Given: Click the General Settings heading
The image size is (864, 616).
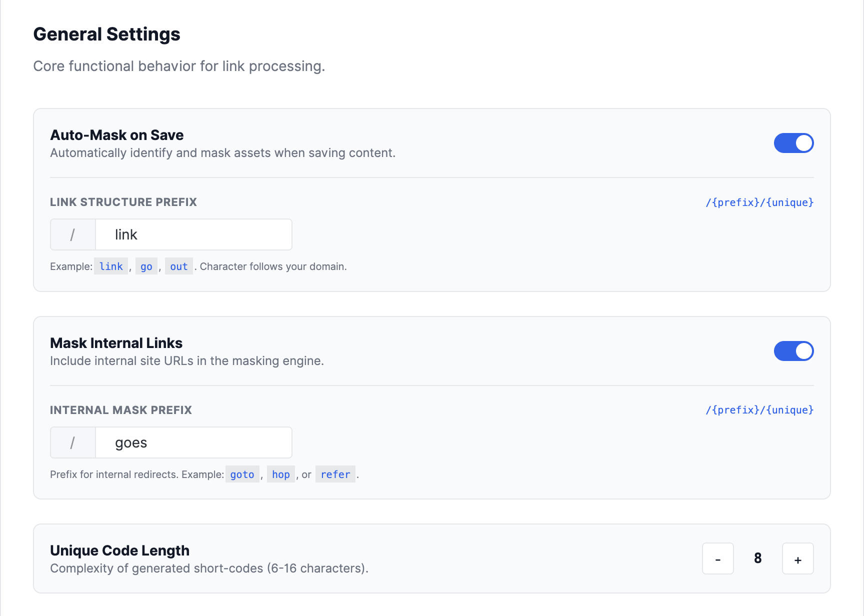Looking at the screenshot, I should 106,34.
